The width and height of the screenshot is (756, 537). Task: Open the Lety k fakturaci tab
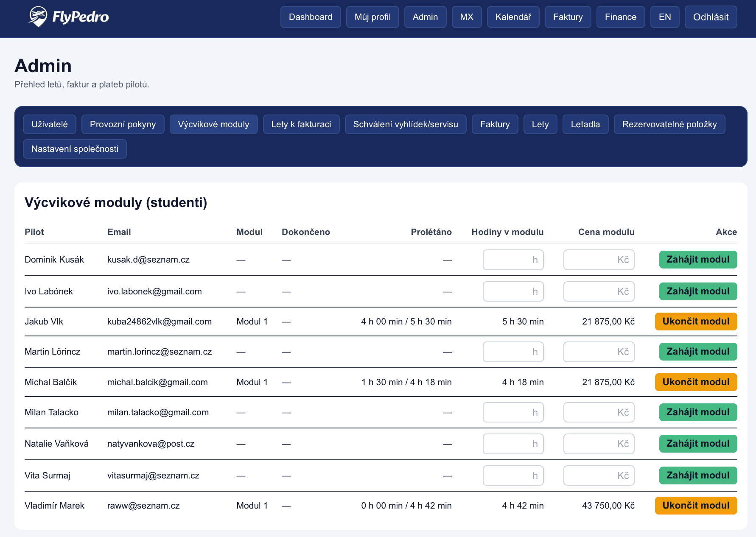click(301, 124)
